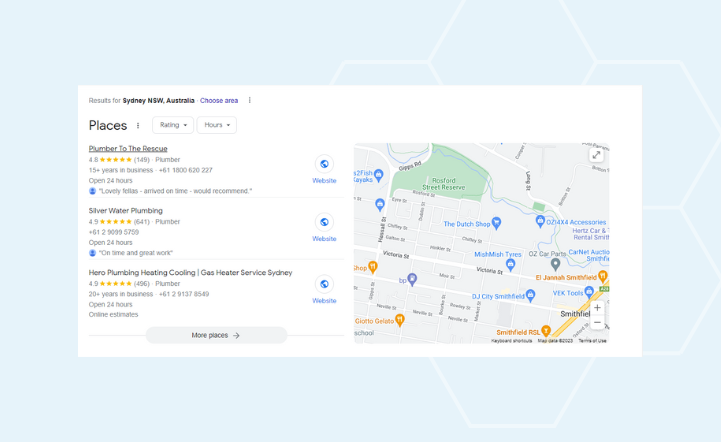This screenshot has width=721, height=442.
Task: Select the Giotto Gelato map pin
Action: point(400,320)
